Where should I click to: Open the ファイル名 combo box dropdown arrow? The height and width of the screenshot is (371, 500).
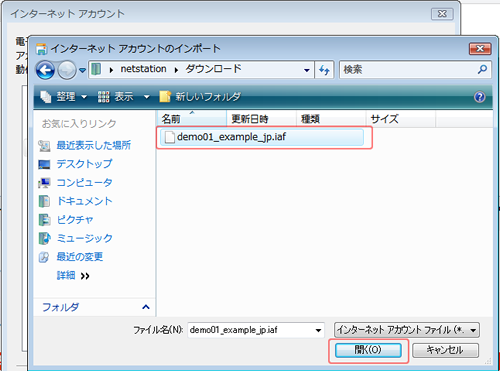(x=319, y=330)
